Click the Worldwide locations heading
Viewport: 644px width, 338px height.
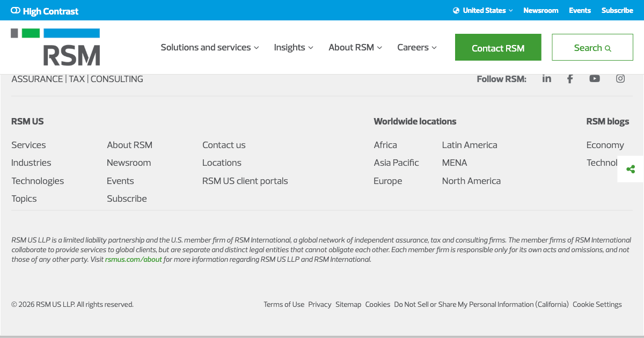click(x=415, y=121)
